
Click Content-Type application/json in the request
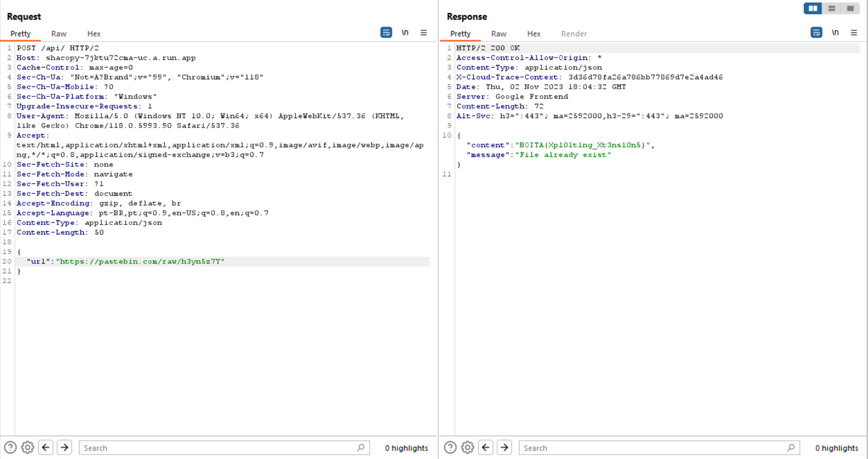[x=89, y=223]
